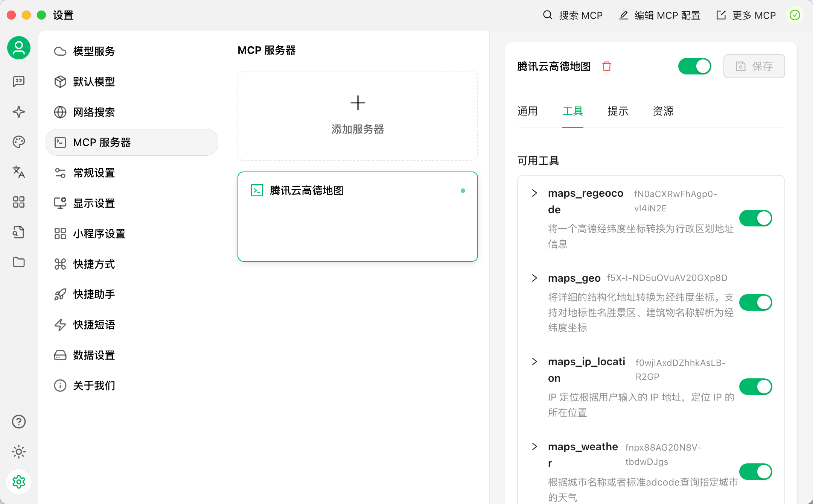This screenshot has width=813, height=504.
Task: Click the external link icon for 更多 MCP
Action: click(x=721, y=15)
